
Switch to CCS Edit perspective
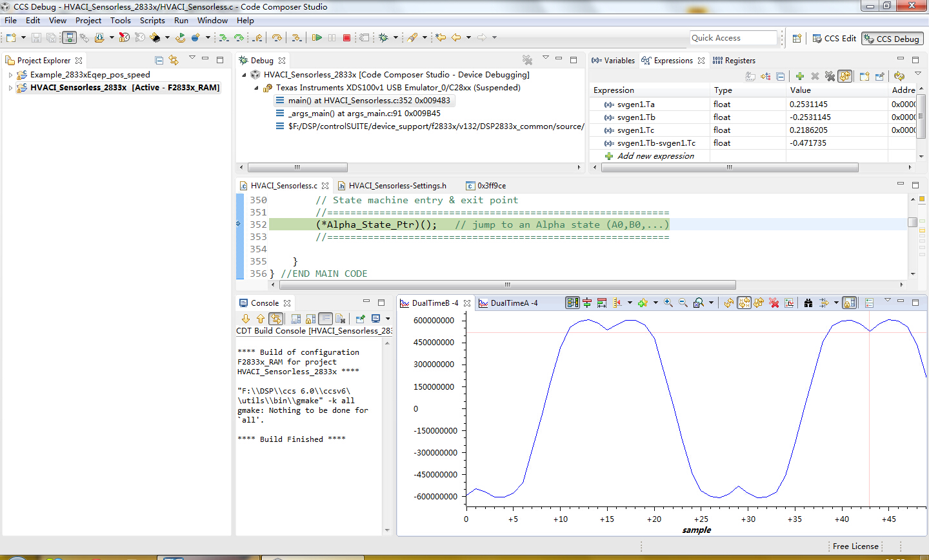pyautogui.click(x=834, y=39)
